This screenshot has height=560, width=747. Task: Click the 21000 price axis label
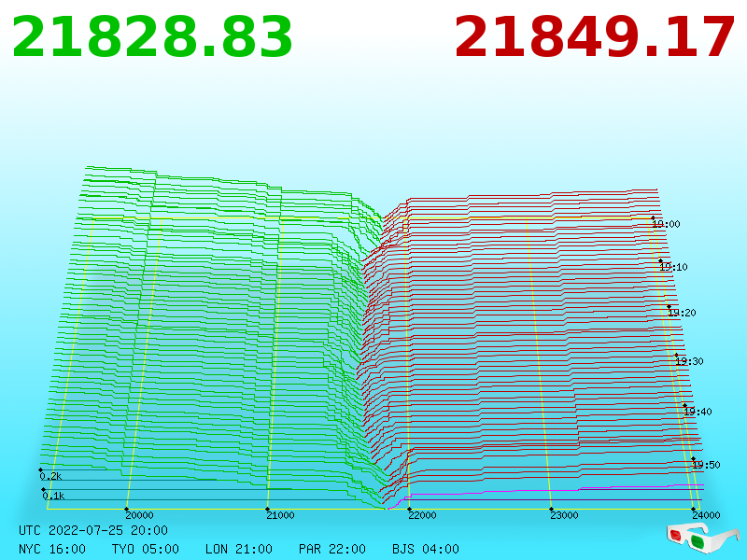click(x=281, y=515)
